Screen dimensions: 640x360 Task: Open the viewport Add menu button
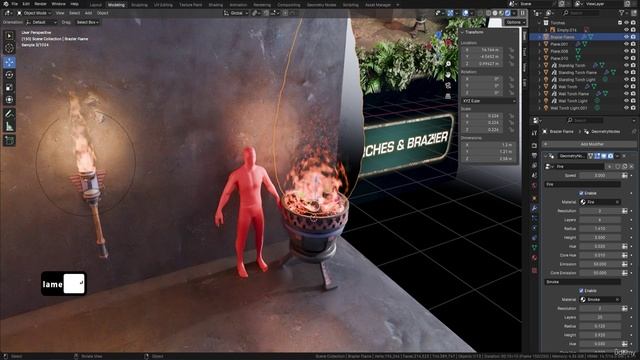tap(88, 13)
